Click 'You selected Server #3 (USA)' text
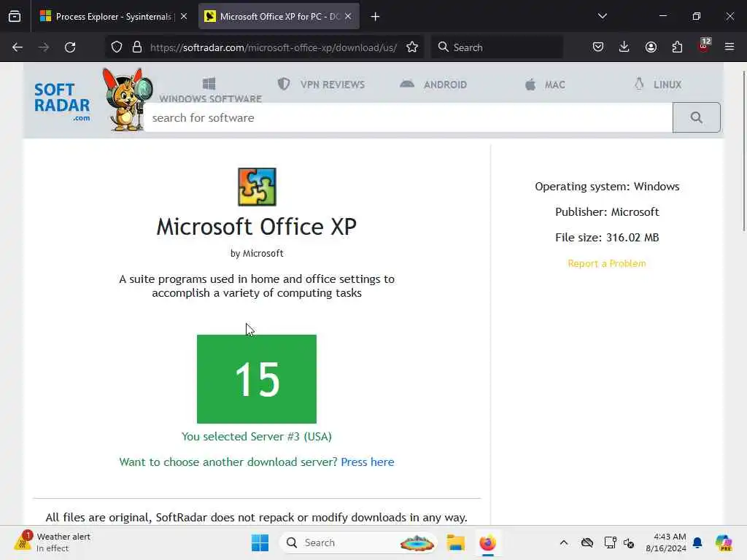747x560 pixels. pyautogui.click(x=257, y=436)
